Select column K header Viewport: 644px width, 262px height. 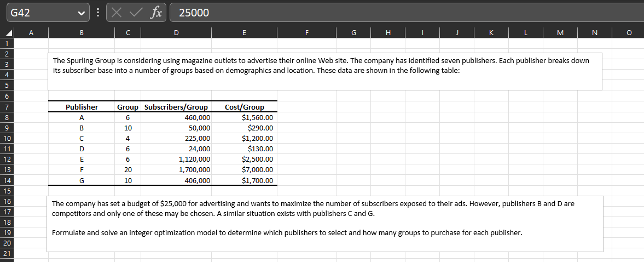pos(492,33)
